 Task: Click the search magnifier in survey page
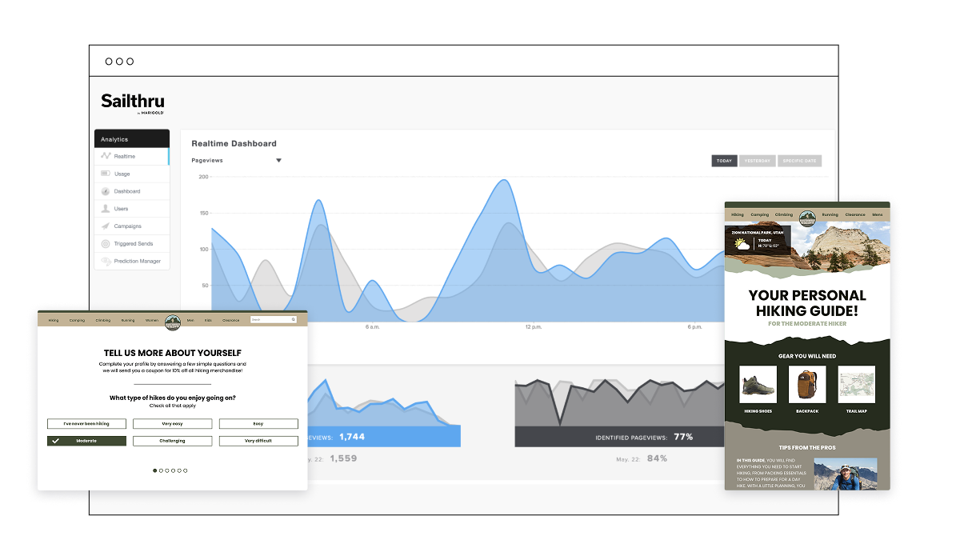(x=294, y=319)
